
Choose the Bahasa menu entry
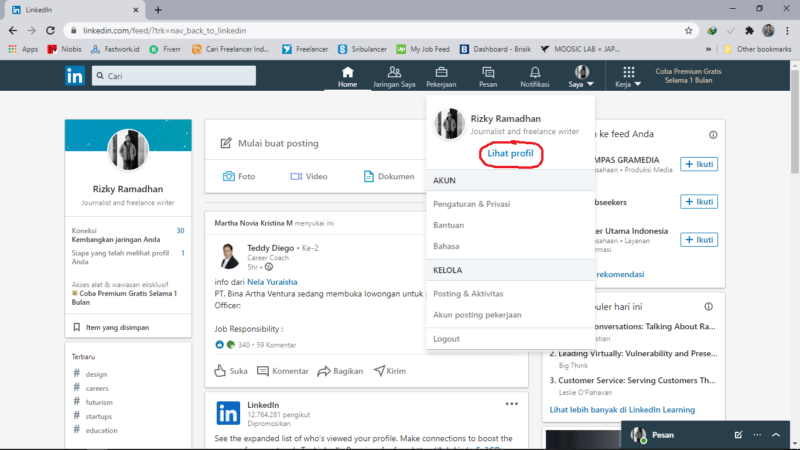point(446,246)
